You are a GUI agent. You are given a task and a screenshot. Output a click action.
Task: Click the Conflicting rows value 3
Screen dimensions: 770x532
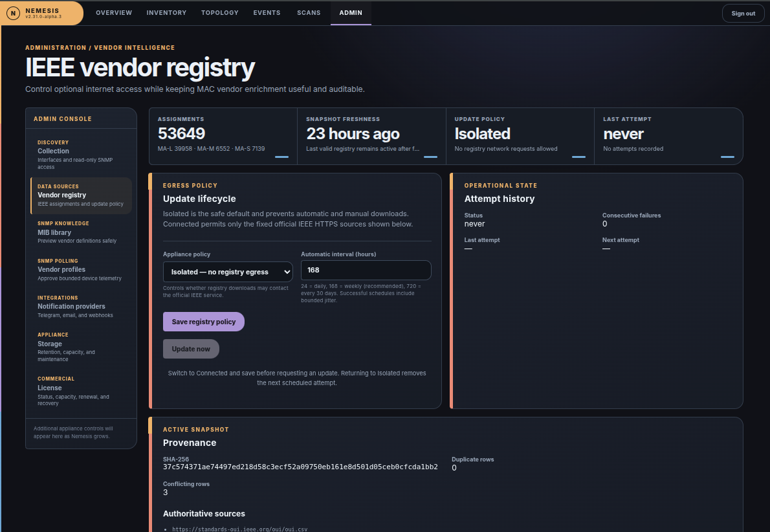166,493
